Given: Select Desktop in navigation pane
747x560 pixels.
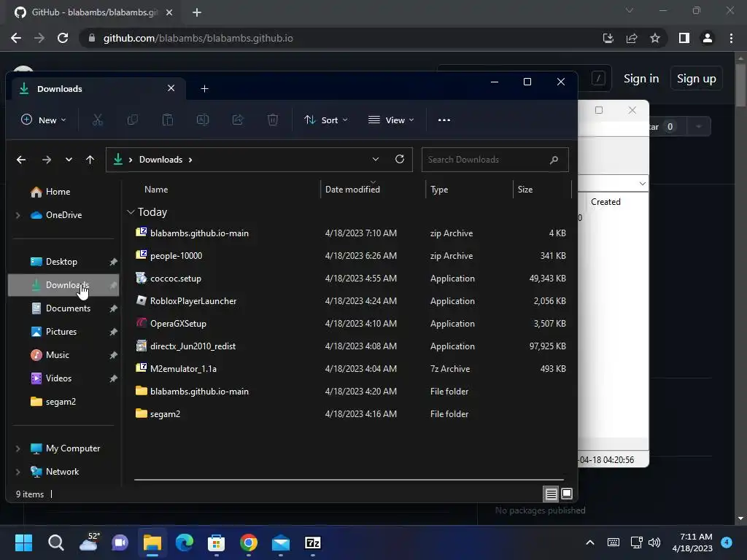Looking at the screenshot, I should pyautogui.click(x=63, y=262).
